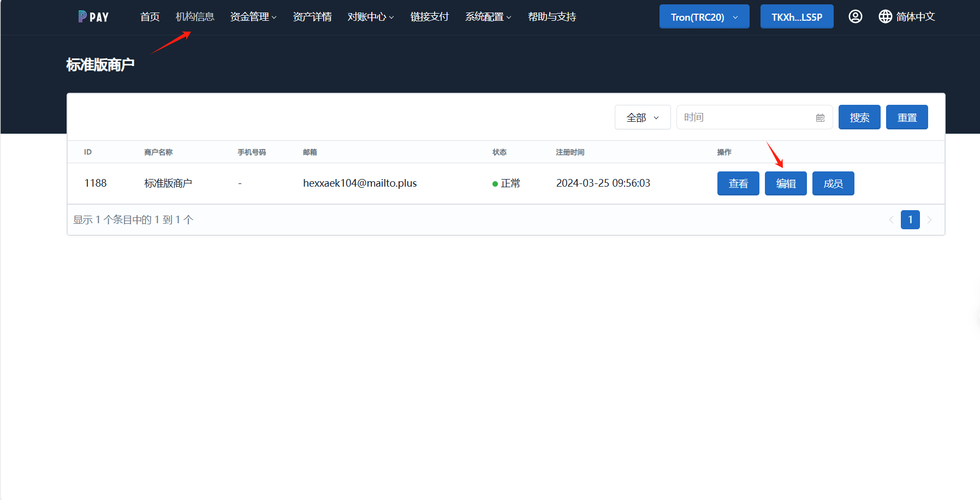Expand the 对账中心 dropdown menu
Screen dimensions: 980x500
tap(371, 17)
